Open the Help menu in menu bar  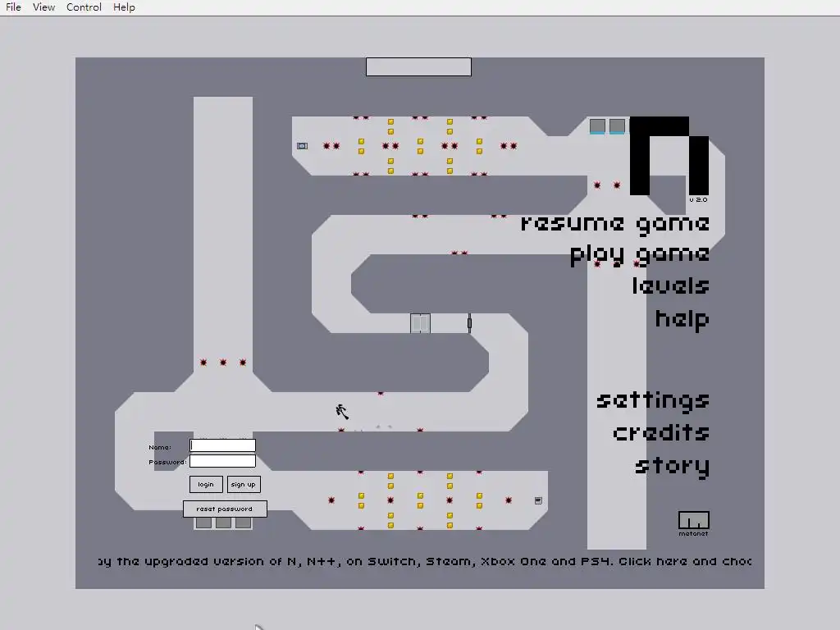tap(124, 7)
